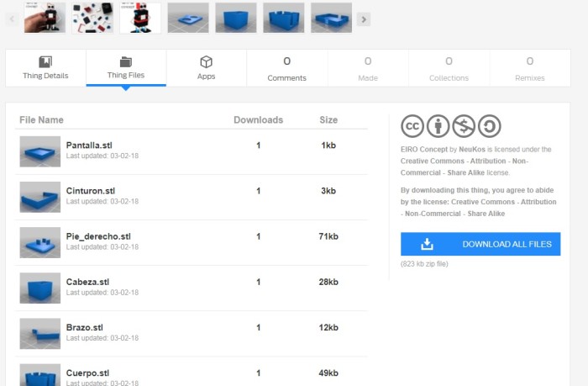Open the Collections tab
This screenshot has height=386, width=588.
[x=449, y=68]
